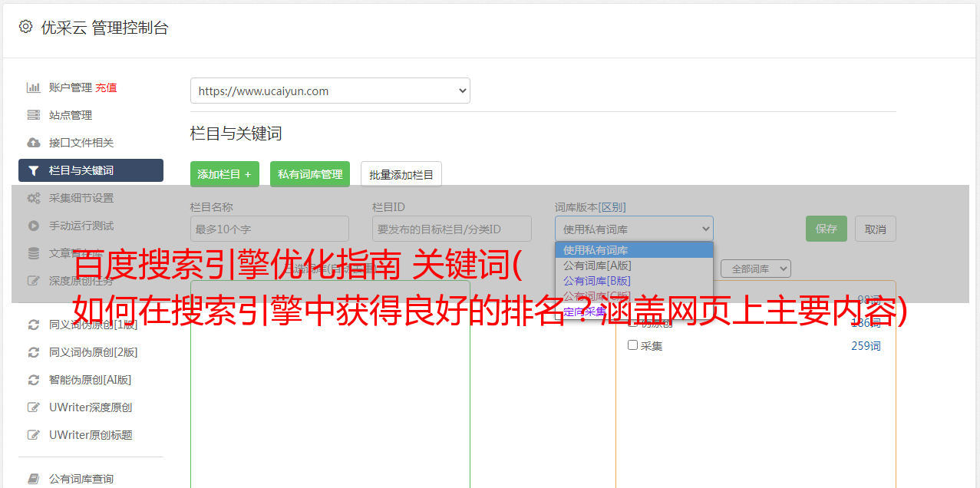
Task: Collapse the 词库版本 select box
Action: [x=634, y=229]
